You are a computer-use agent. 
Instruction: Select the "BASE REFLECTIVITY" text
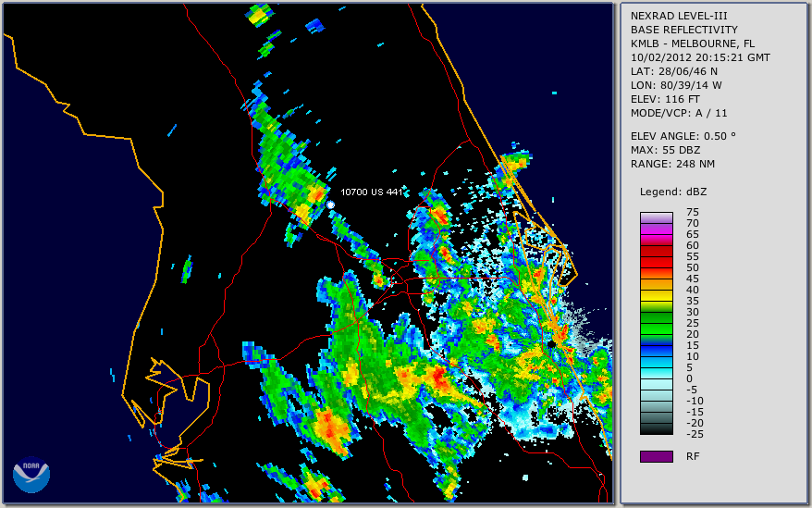(x=684, y=30)
